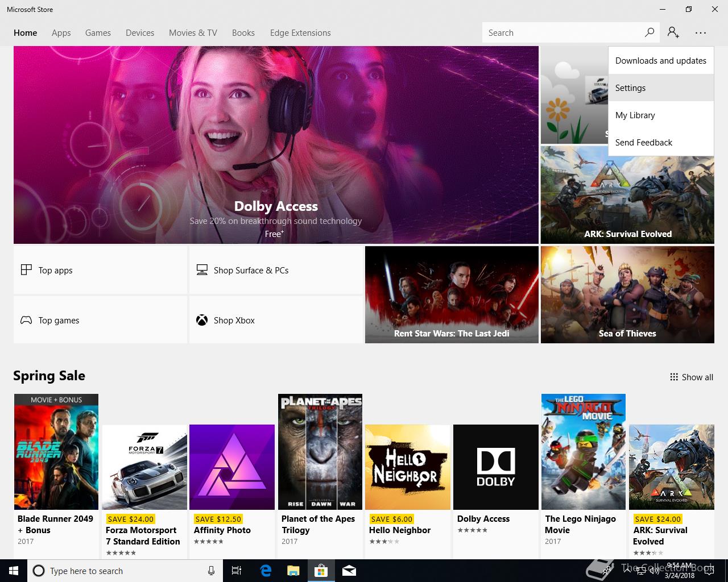
Task: Select Downloads and updates menu item
Action: click(661, 61)
